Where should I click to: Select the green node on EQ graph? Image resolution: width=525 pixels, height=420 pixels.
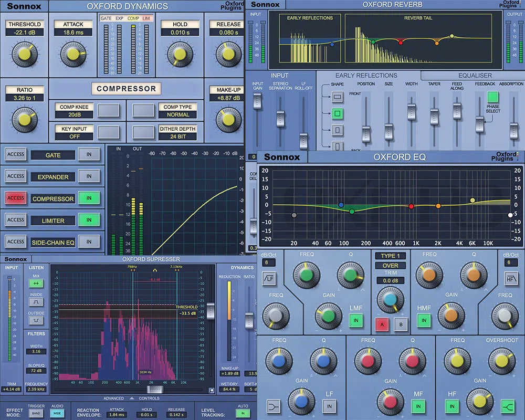pyautogui.click(x=352, y=212)
